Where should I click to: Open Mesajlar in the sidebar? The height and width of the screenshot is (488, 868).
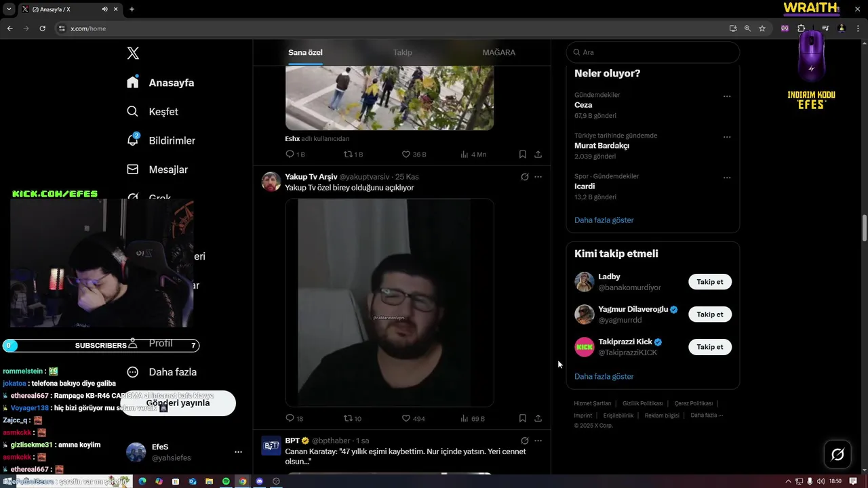click(157, 169)
